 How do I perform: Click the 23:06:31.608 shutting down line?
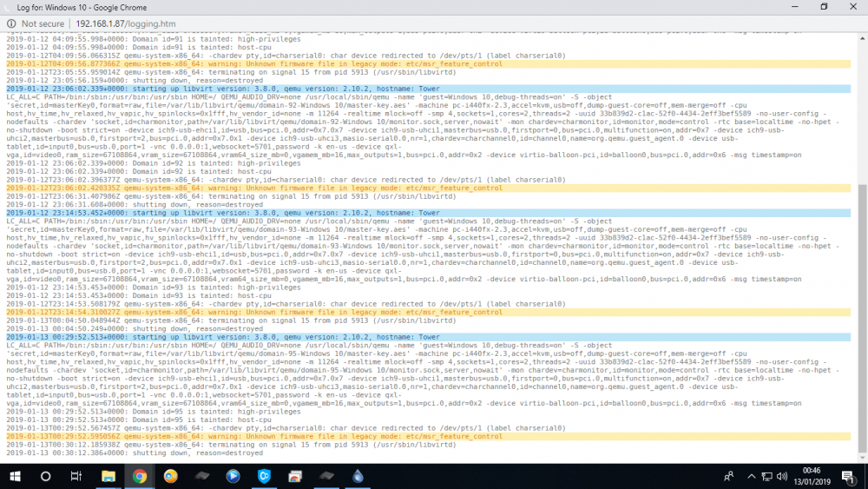(135, 204)
